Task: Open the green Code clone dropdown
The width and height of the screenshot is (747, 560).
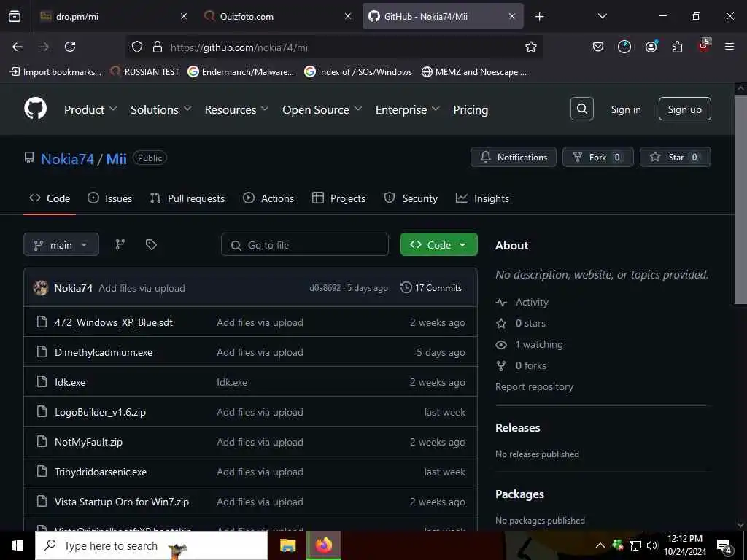Action: 438,245
